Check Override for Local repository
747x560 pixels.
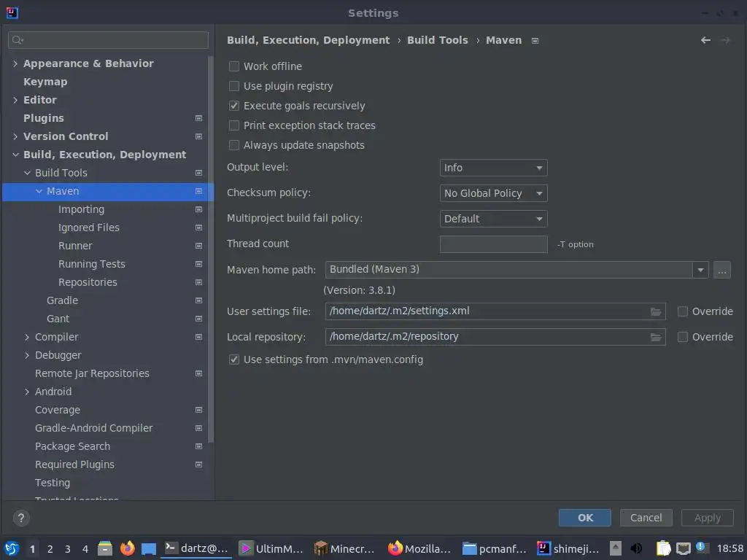(x=683, y=337)
